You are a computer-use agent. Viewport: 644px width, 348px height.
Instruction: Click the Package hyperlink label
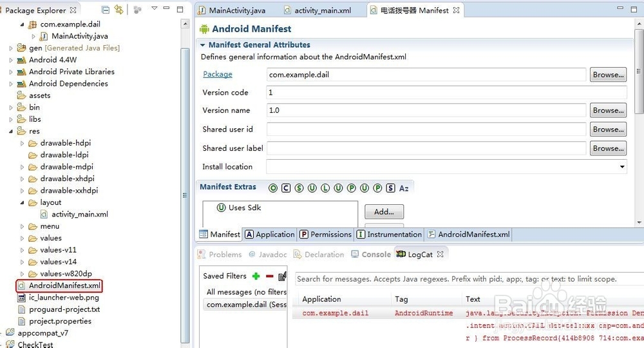pyautogui.click(x=218, y=74)
